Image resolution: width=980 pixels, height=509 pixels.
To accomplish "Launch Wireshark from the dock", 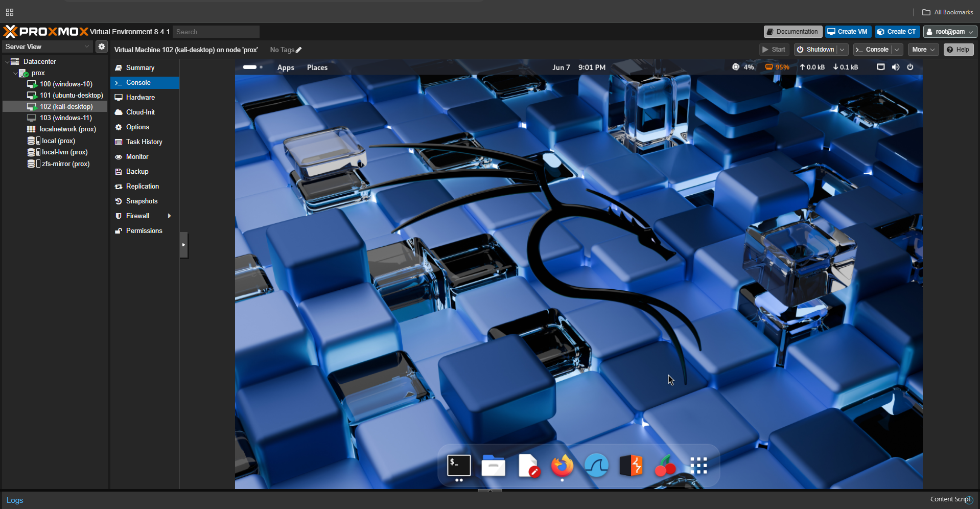I will (596, 466).
